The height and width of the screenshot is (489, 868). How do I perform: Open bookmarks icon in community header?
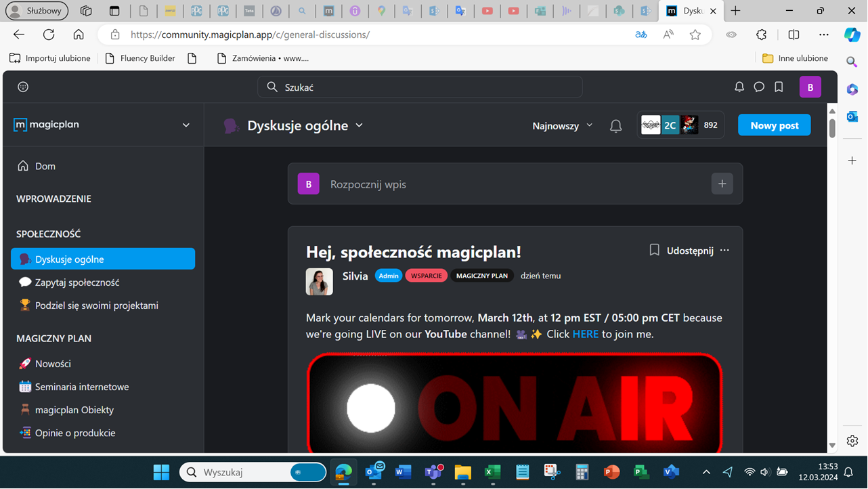coord(779,87)
